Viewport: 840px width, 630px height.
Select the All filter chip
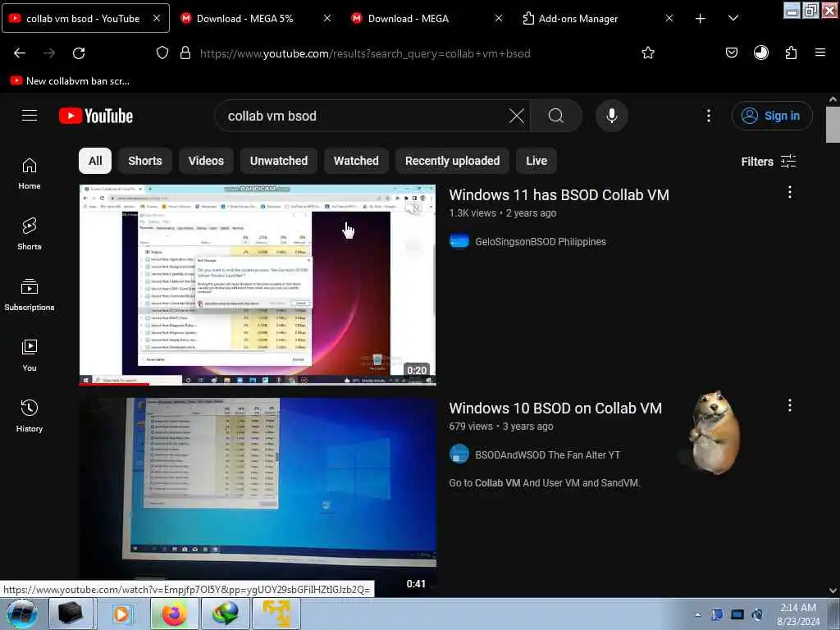click(x=95, y=161)
